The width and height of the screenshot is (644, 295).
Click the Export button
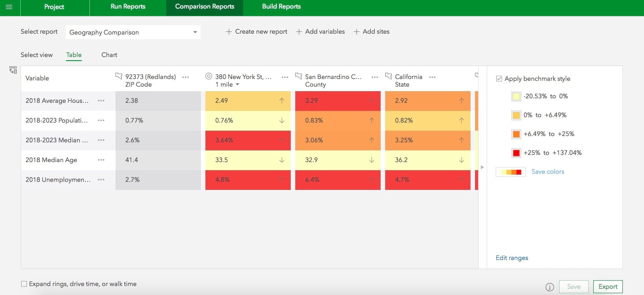tap(608, 286)
